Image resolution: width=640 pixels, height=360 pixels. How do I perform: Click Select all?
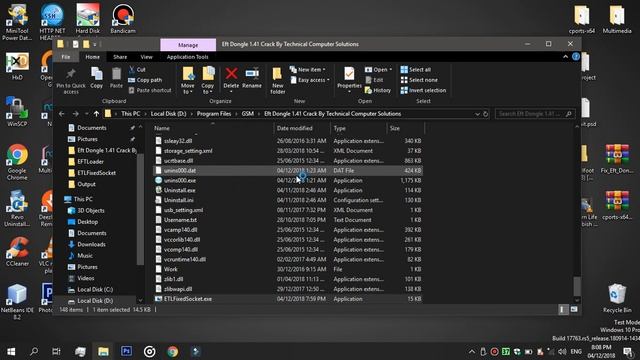tap(416, 69)
